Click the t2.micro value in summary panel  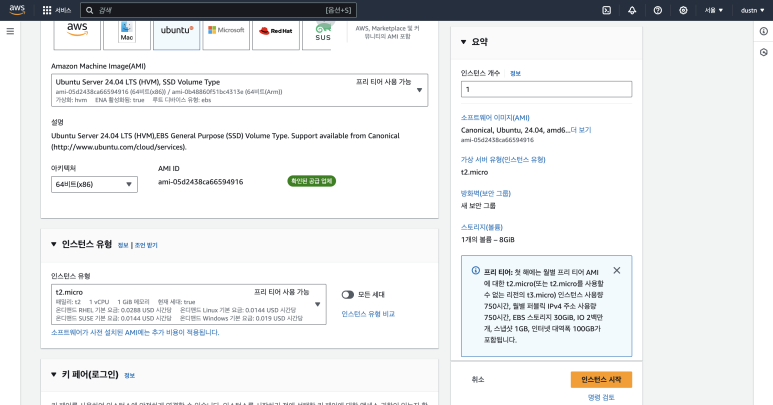click(474, 172)
